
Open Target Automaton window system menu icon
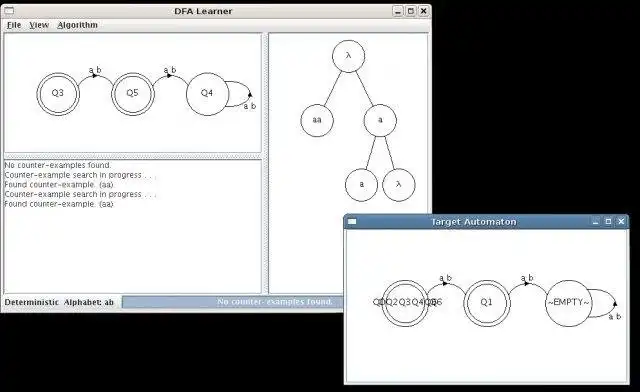coord(352,222)
